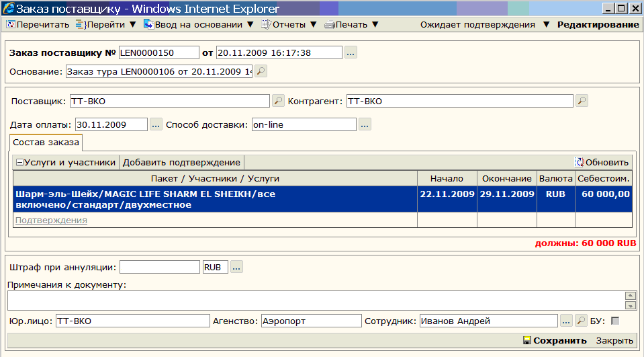Click the Себестоим. column header

click(603, 179)
